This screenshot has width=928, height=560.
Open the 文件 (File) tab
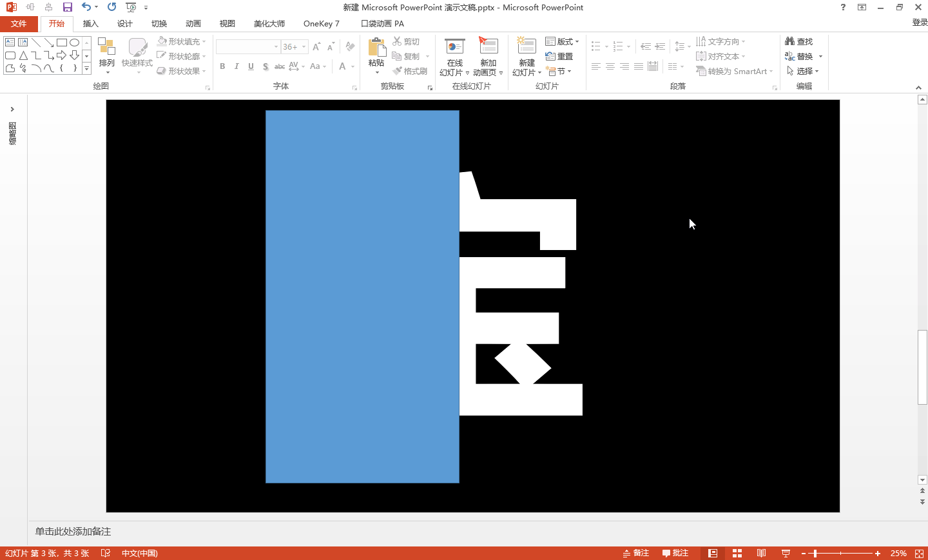point(19,24)
